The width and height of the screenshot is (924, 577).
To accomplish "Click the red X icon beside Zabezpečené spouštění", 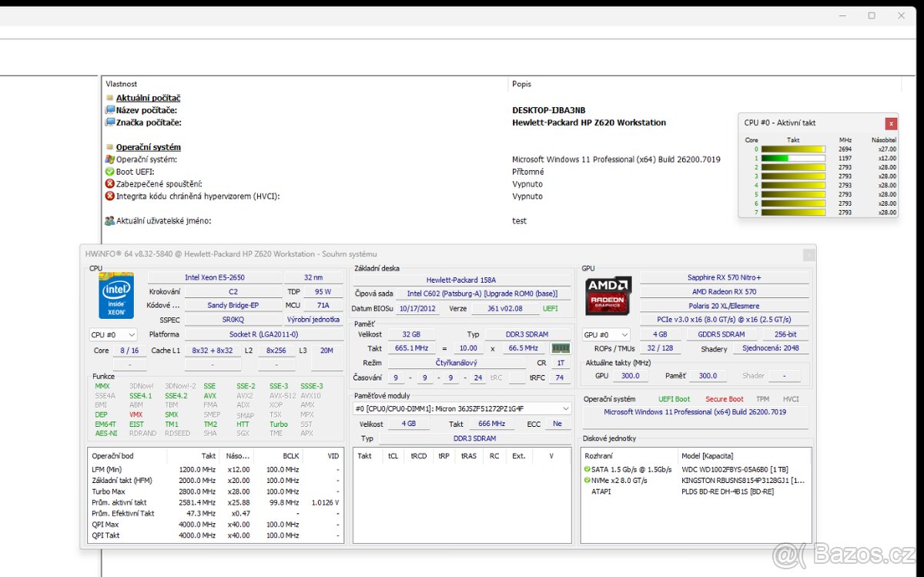I will [109, 184].
